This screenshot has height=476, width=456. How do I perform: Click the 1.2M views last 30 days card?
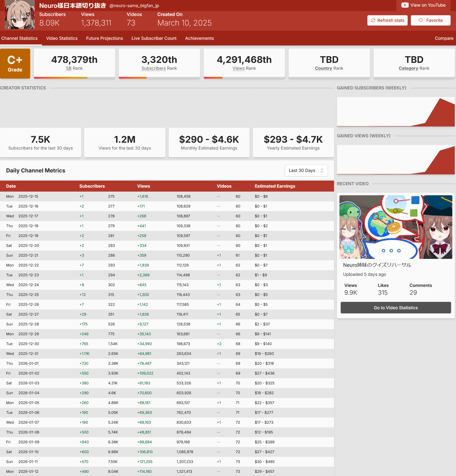pos(125,142)
